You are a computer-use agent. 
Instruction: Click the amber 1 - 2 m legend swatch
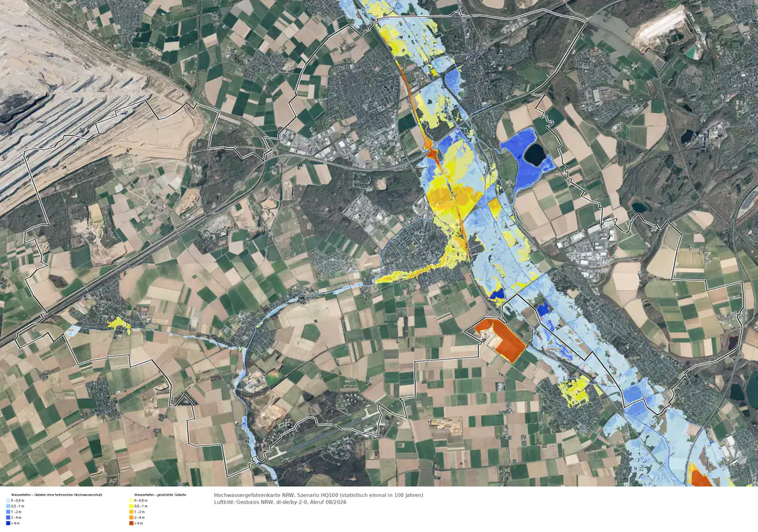pyautogui.click(x=132, y=512)
